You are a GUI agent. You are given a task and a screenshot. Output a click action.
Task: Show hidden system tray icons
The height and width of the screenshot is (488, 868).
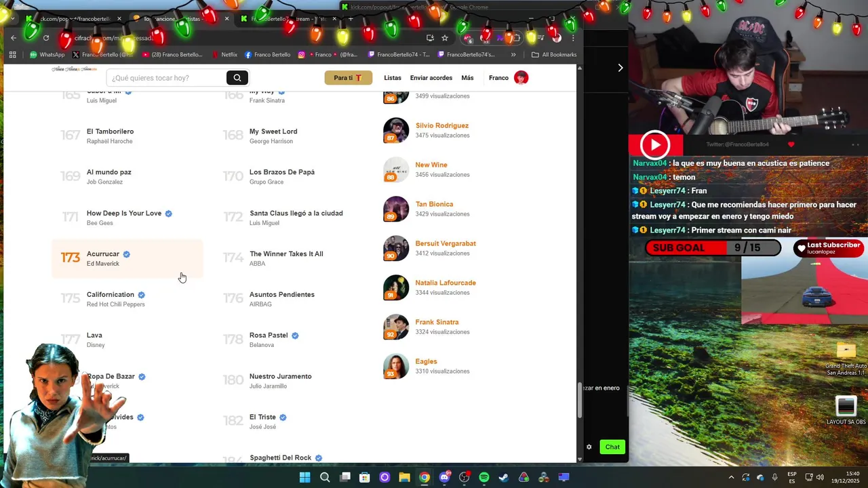(731, 478)
